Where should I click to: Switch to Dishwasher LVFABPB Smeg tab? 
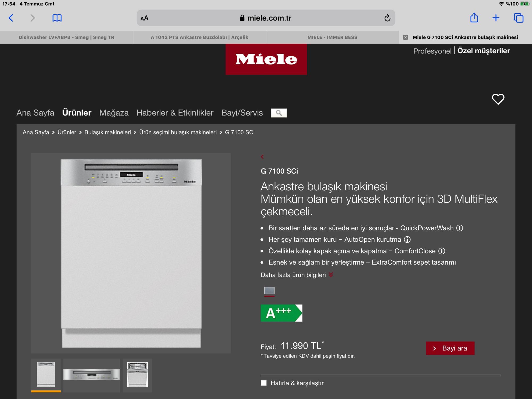click(66, 37)
